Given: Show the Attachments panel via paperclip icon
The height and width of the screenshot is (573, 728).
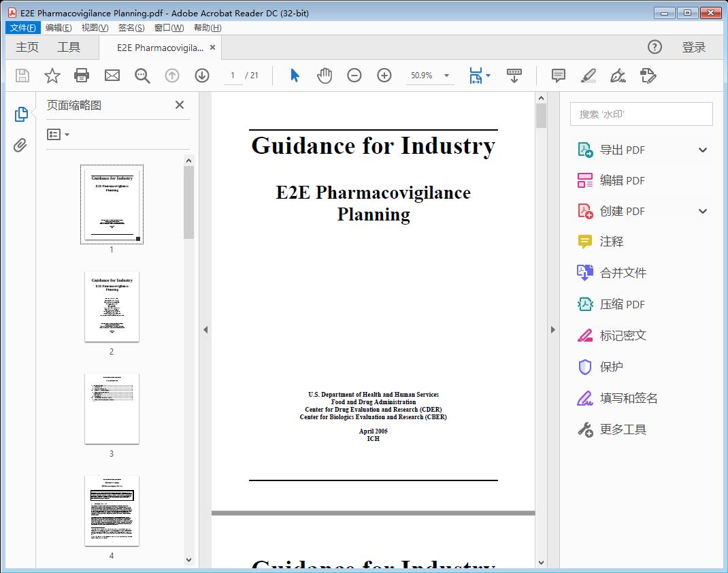Looking at the screenshot, I should [20, 144].
